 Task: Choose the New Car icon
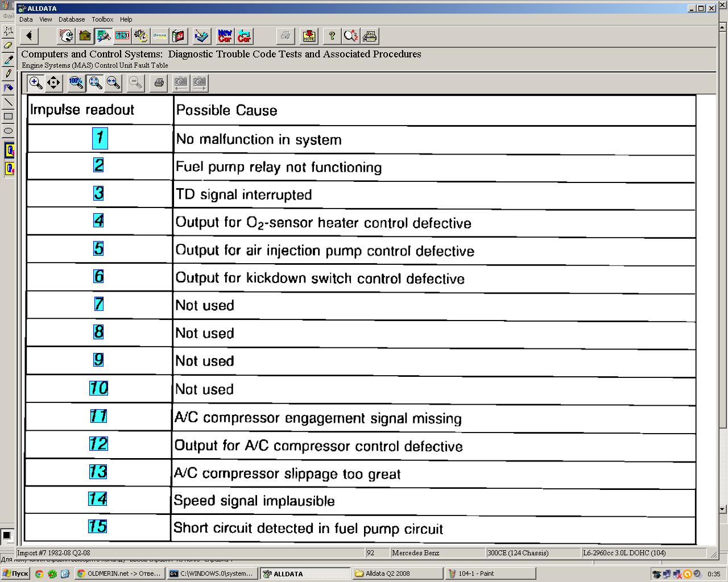point(225,36)
